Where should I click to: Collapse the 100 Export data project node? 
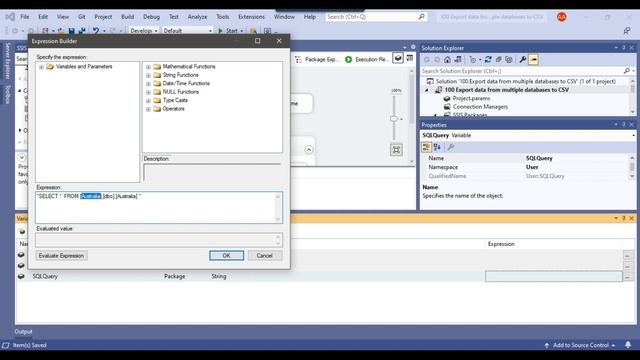(427, 90)
